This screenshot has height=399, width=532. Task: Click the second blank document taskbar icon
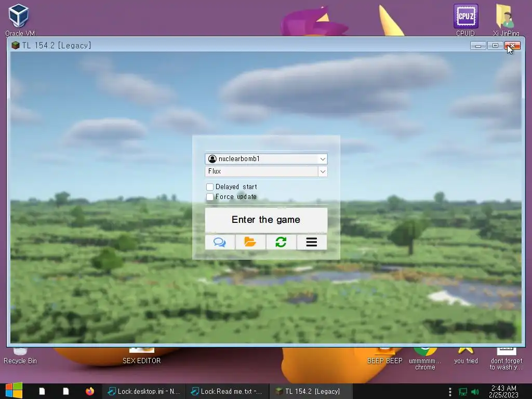click(66, 391)
